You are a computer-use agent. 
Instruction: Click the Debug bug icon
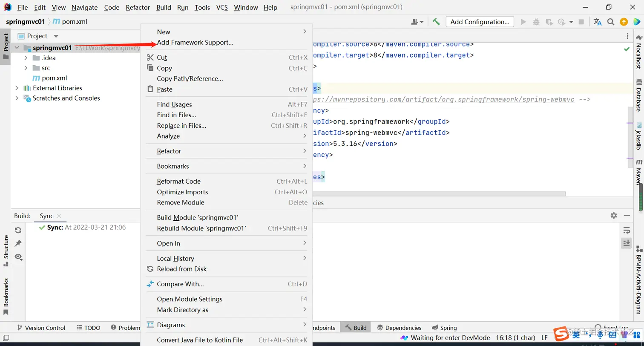pyautogui.click(x=536, y=22)
